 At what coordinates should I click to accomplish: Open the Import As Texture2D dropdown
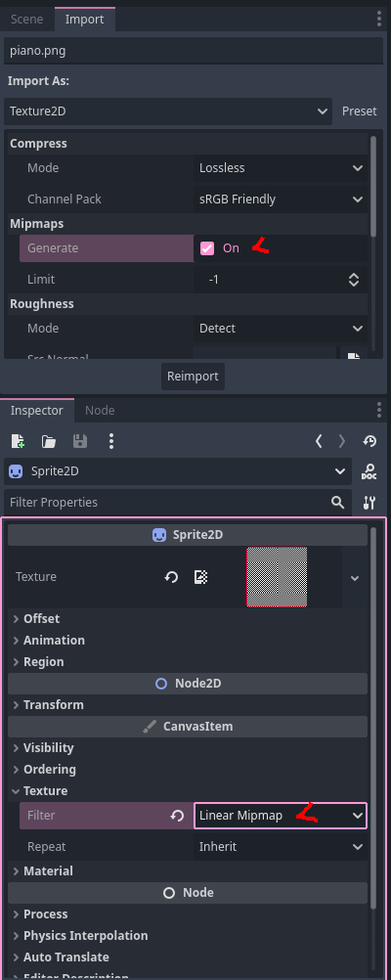(x=167, y=111)
